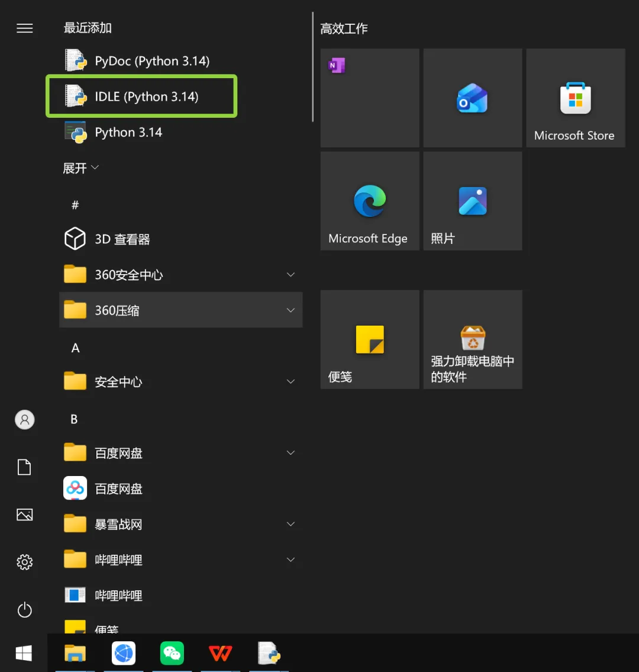The height and width of the screenshot is (672, 639).
Task: Open the 百度网盘 folder entry
Action: [x=180, y=453]
